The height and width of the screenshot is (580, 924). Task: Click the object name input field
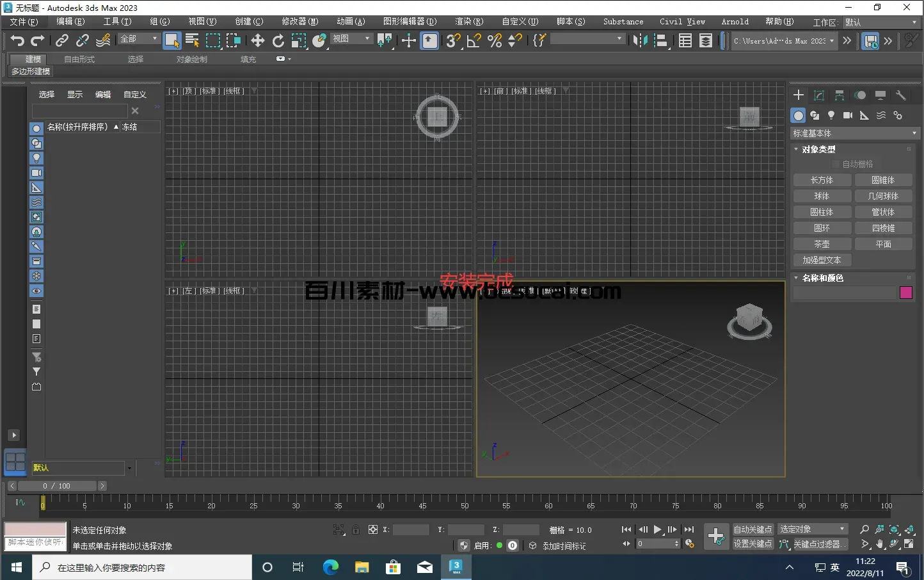pos(845,293)
